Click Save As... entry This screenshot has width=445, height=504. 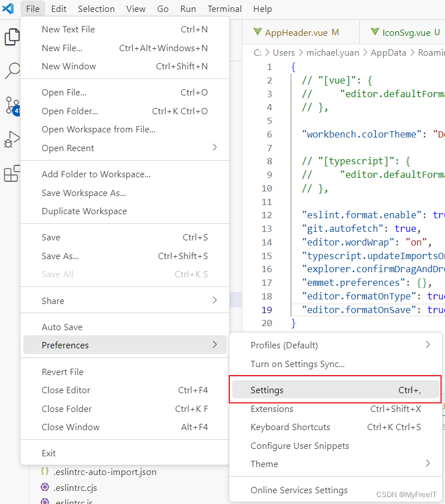(125, 256)
